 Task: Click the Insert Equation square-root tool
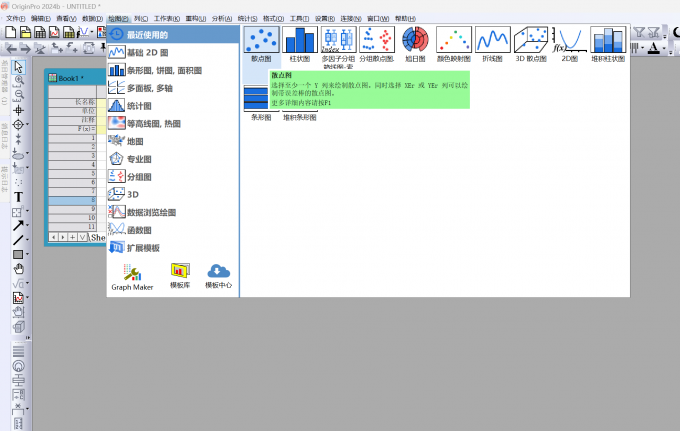(18, 284)
